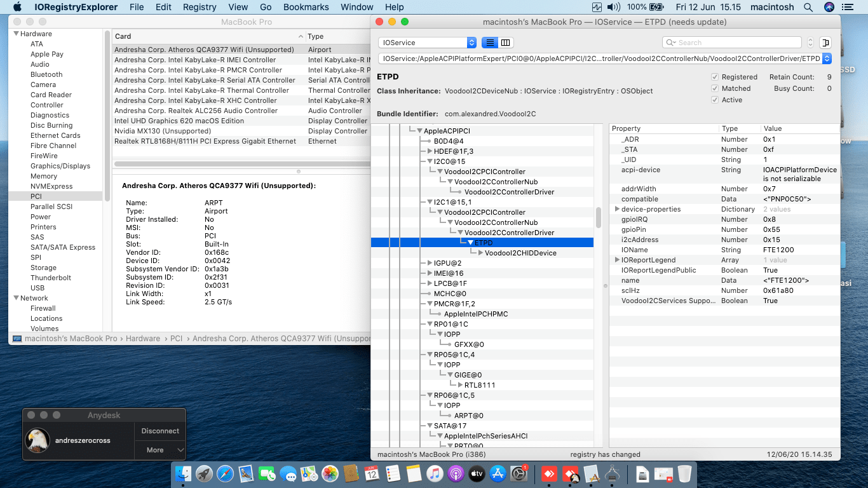Open the Registry menu

pyautogui.click(x=200, y=7)
